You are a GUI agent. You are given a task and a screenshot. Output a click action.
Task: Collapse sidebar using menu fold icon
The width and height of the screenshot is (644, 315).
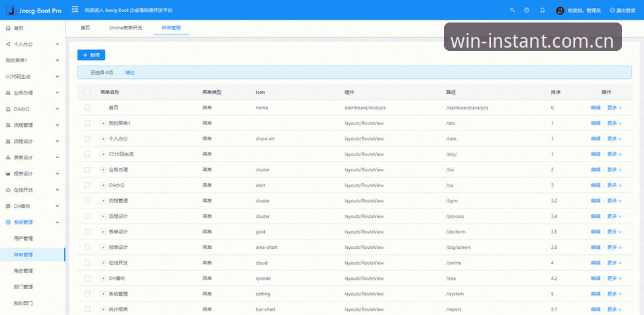(75, 9)
